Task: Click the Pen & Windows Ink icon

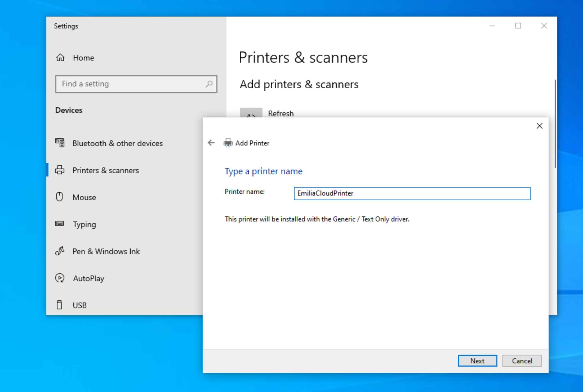Action: click(60, 251)
